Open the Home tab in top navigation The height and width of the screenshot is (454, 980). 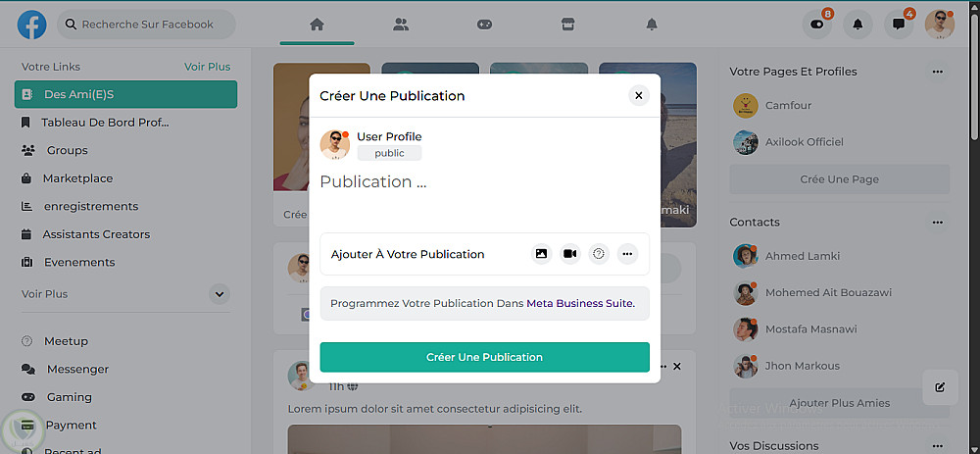pos(317,25)
